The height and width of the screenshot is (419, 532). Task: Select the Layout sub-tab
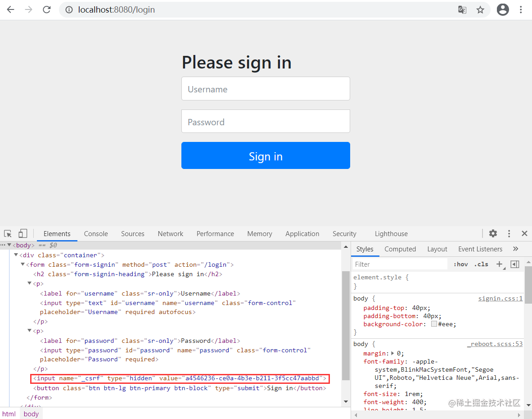[437, 249]
